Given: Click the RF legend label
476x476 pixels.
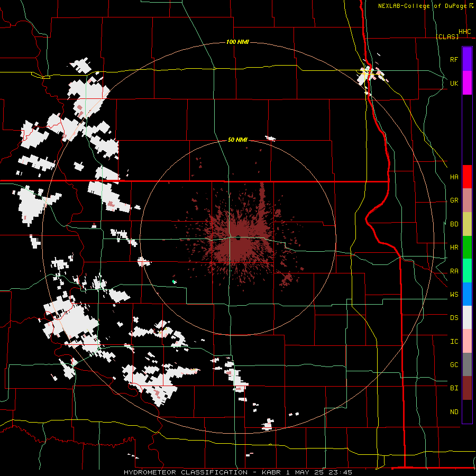Looking at the screenshot, I should tap(454, 59).
